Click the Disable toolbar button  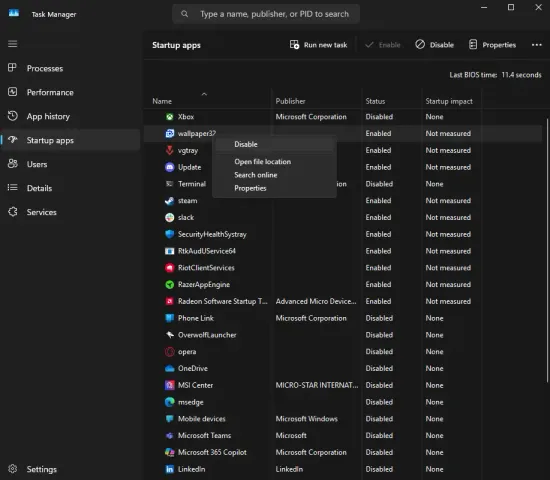435,45
